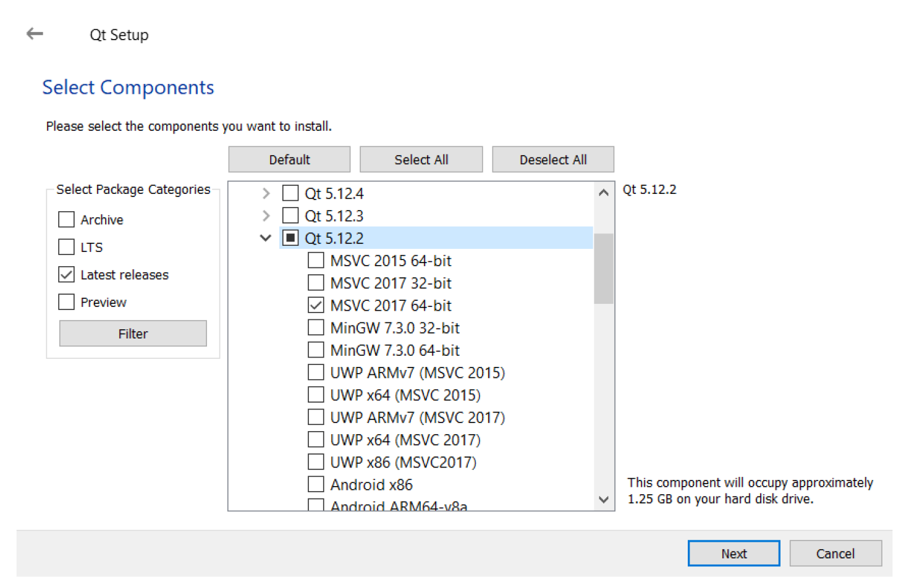Check UWP x86 (MSVC2017) component
The height and width of the screenshot is (588, 909).
point(316,462)
